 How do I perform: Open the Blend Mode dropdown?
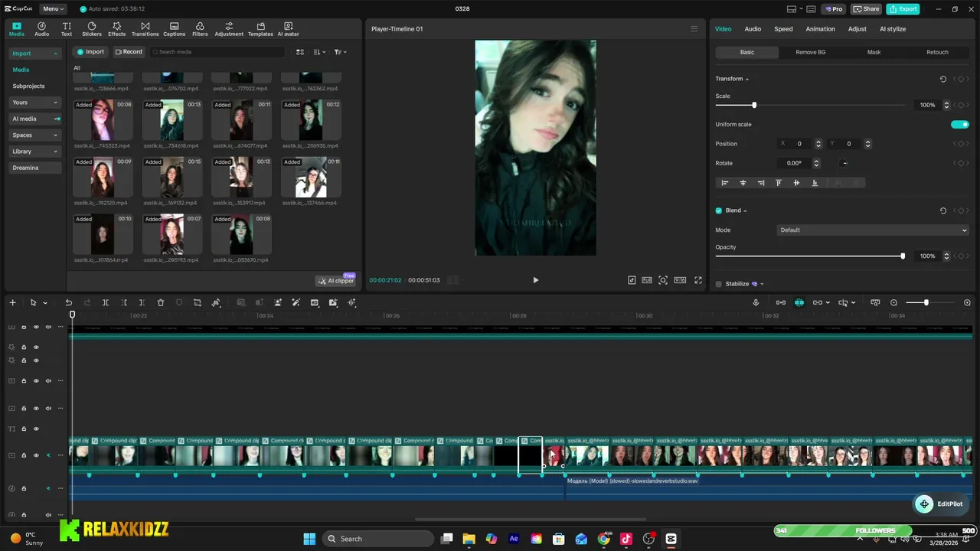point(873,230)
